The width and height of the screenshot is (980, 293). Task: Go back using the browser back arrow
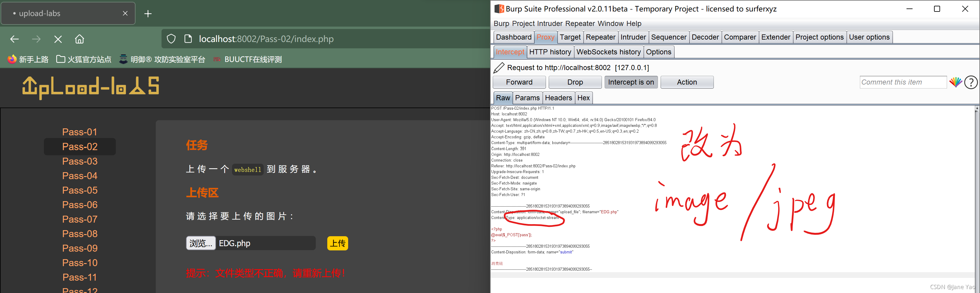[x=15, y=39]
